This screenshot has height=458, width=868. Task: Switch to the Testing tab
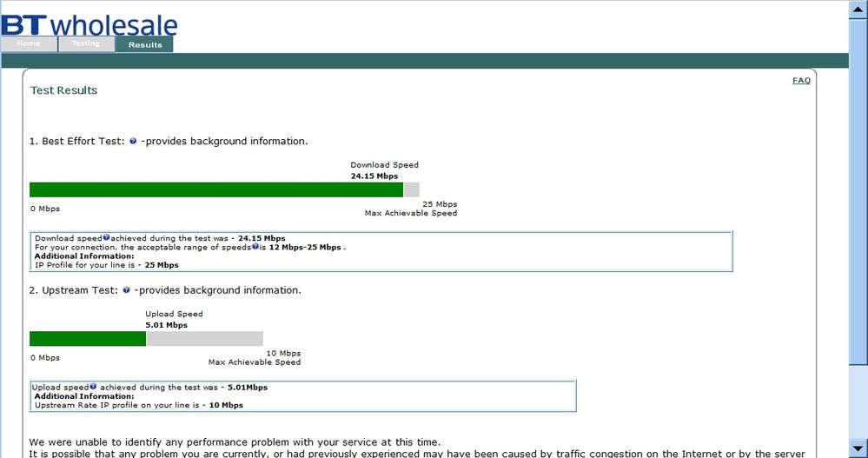pos(86,43)
